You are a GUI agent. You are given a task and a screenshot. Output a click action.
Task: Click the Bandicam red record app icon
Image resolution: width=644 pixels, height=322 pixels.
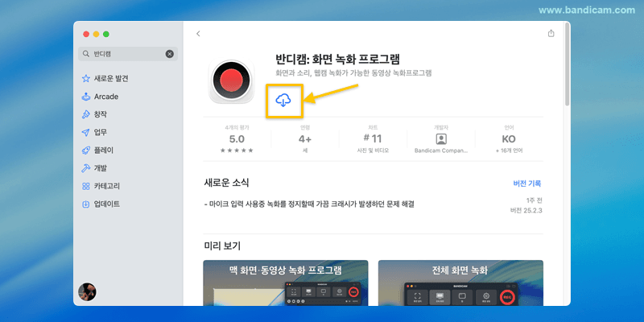coord(233,80)
